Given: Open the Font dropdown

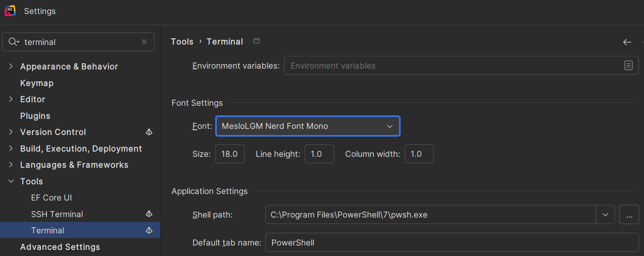Looking at the screenshot, I should tap(308, 126).
